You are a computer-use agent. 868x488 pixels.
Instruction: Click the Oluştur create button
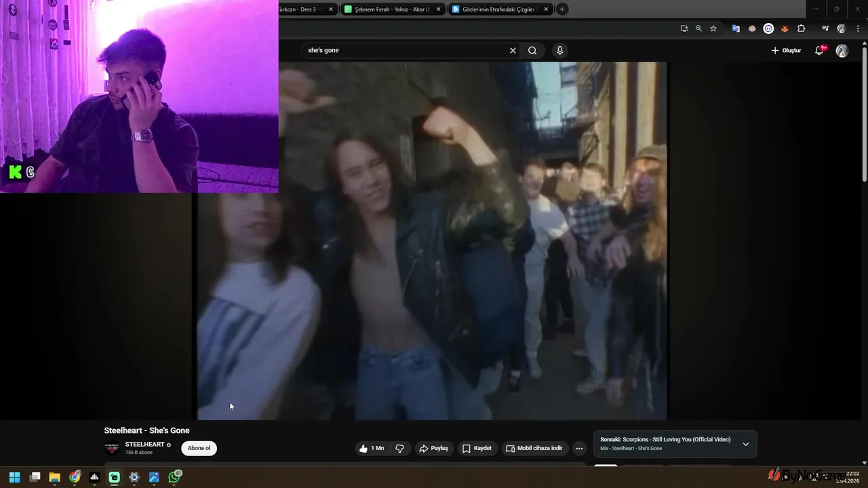786,51
